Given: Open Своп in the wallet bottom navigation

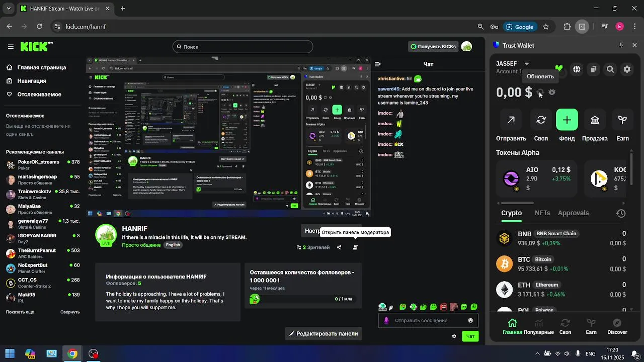Looking at the screenshot, I should click(x=565, y=326).
